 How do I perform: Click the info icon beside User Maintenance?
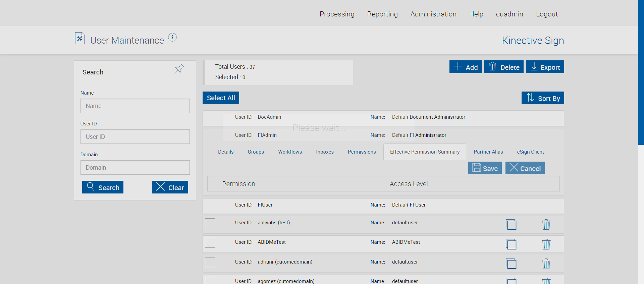pyautogui.click(x=172, y=38)
